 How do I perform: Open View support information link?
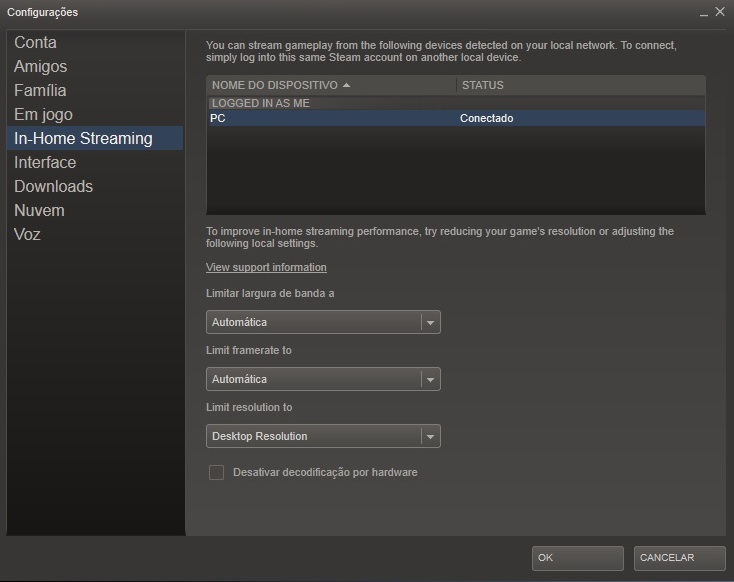pyautogui.click(x=266, y=267)
